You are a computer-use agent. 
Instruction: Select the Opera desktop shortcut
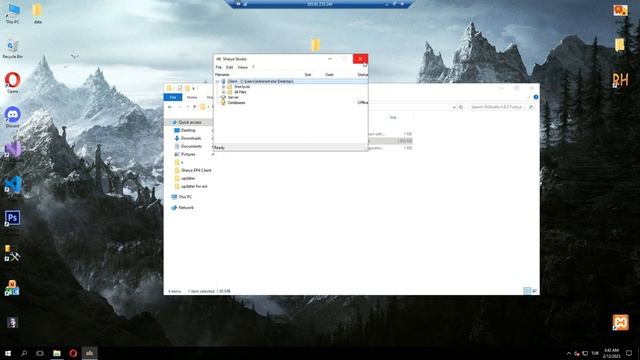tap(12, 83)
